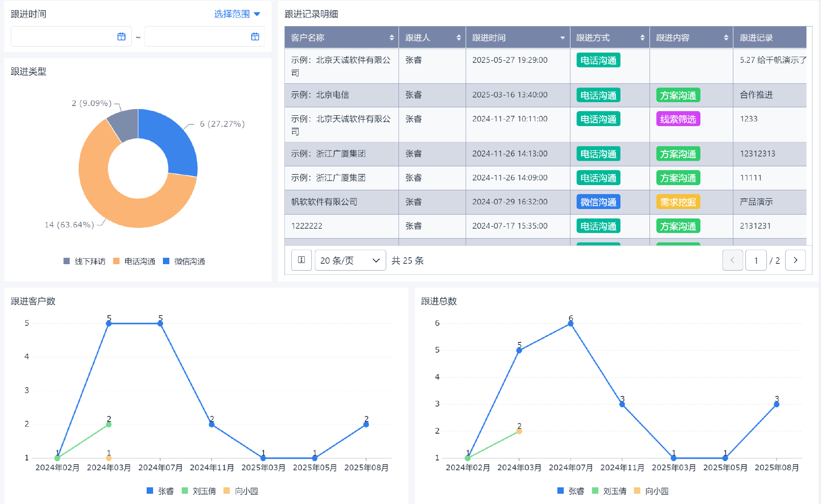Click the 需求挖掘 tag in table

678,202
